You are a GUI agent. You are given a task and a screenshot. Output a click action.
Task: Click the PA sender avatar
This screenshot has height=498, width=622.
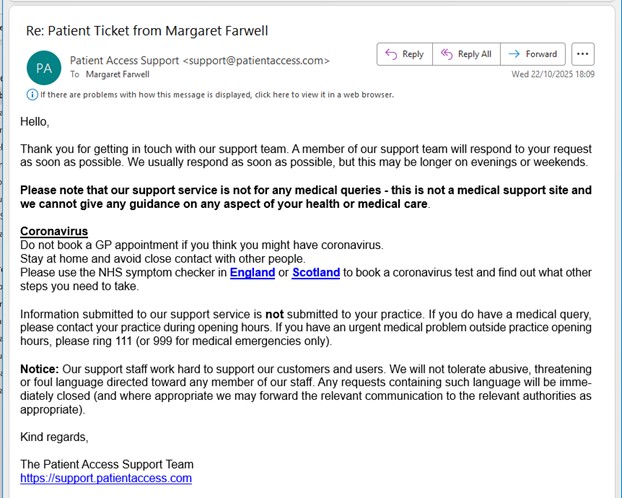[44, 67]
